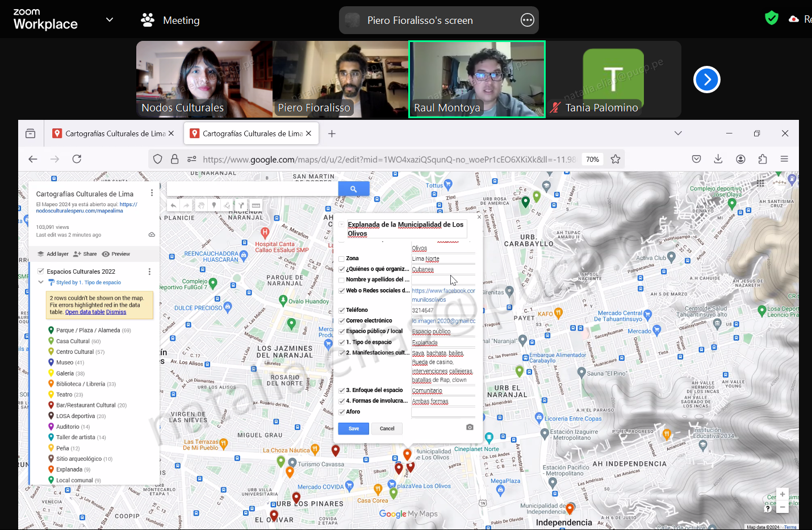Open the popup title field dropdown arrow
The height and width of the screenshot is (530, 812).
click(341, 224)
